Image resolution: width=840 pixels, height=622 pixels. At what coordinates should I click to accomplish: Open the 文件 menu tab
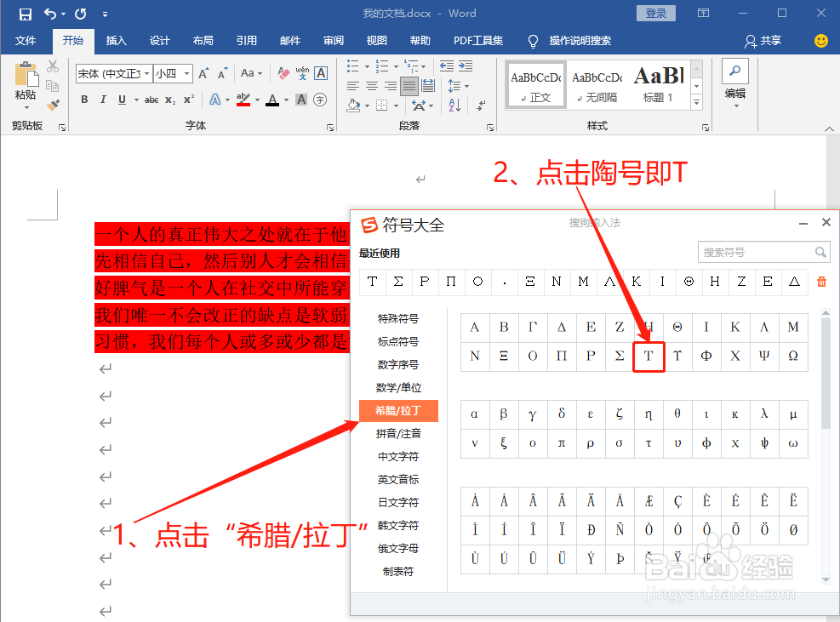[26, 41]
